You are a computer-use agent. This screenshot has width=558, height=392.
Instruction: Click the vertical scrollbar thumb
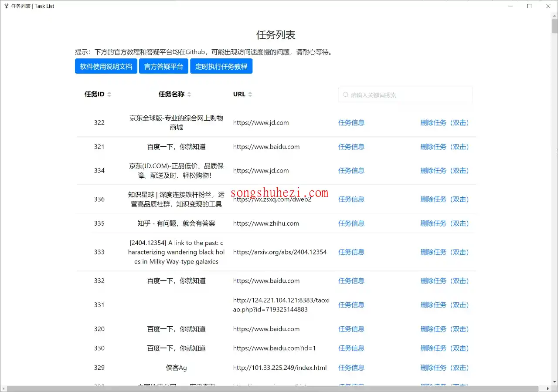555,26
